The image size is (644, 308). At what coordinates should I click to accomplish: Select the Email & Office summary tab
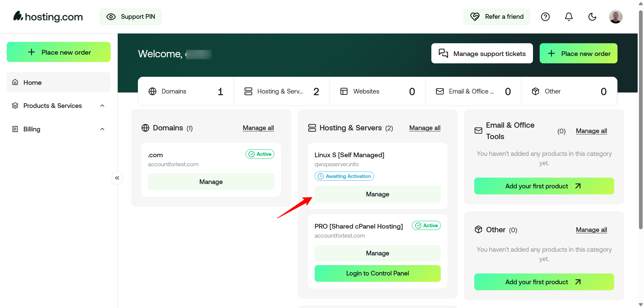pyautogui.click(x=473, y=91)
